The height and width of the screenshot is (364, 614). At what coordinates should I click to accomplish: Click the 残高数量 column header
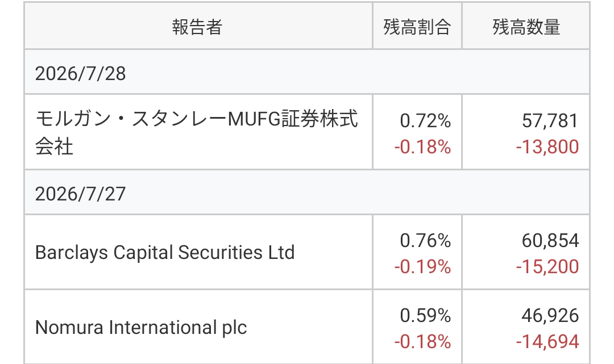(526, 27)
